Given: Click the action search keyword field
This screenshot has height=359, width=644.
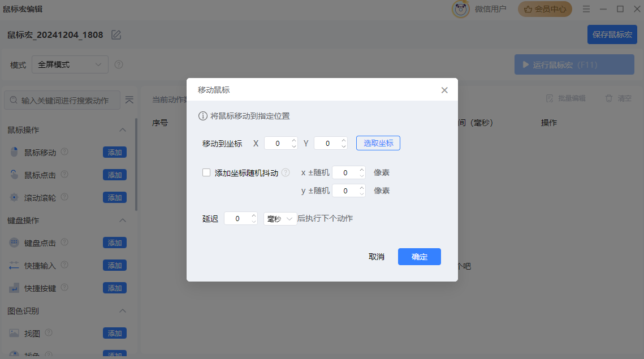Looking at the screenshot, I should click(62, 100).
